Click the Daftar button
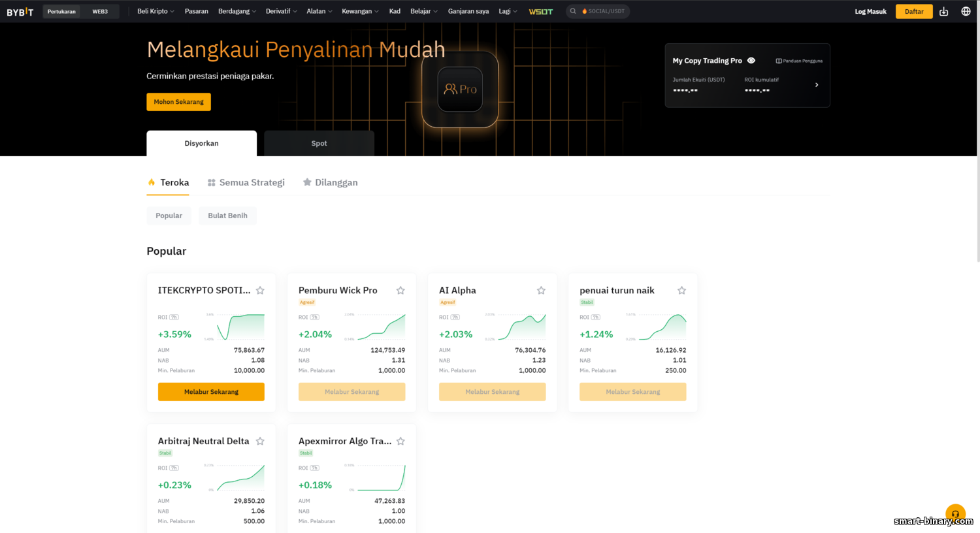980x533 pixels. click(914, 11)
